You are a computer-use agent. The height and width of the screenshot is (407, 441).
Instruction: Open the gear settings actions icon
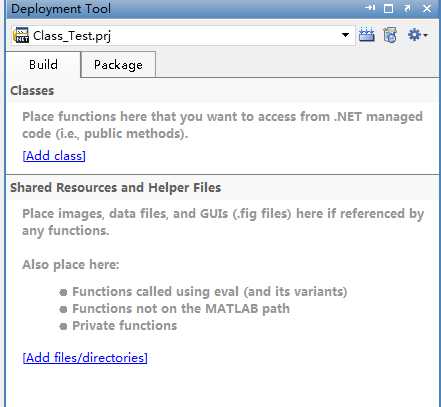(x=414, y=35)
